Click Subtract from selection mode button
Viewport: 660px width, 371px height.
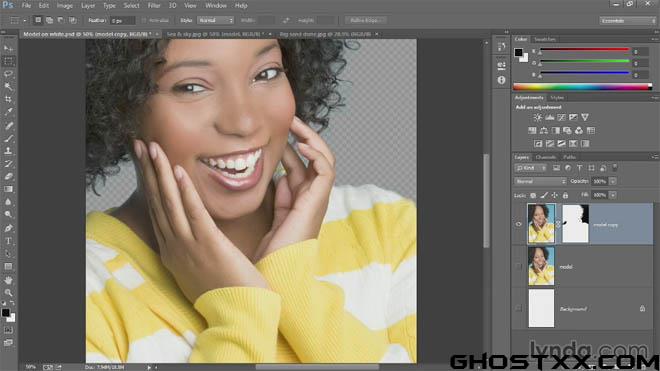(x=61, y=20)
